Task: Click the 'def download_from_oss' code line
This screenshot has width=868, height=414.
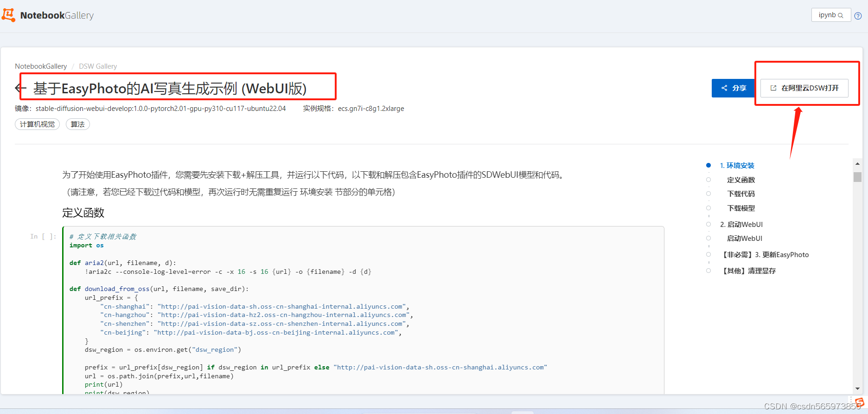Action: tap(159, 289)
